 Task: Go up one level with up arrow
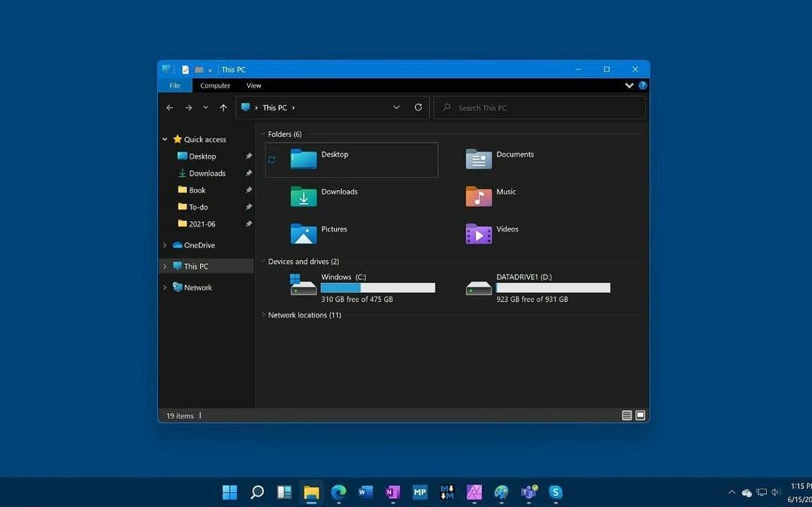click(x=223, y=108)
